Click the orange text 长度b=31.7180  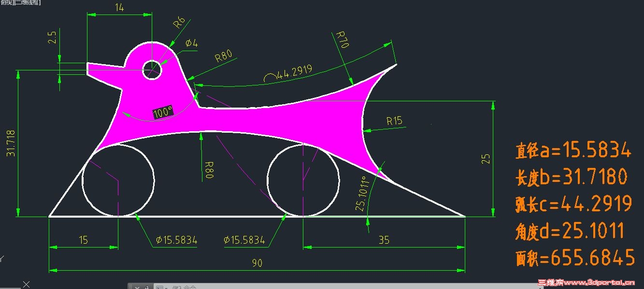click(572, 178)
